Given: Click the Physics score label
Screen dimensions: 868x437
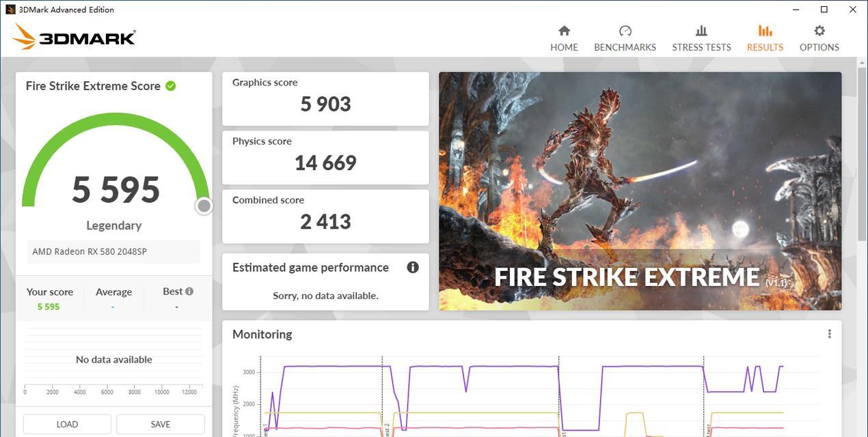Looking at the screenshot, I should point(262,141).
